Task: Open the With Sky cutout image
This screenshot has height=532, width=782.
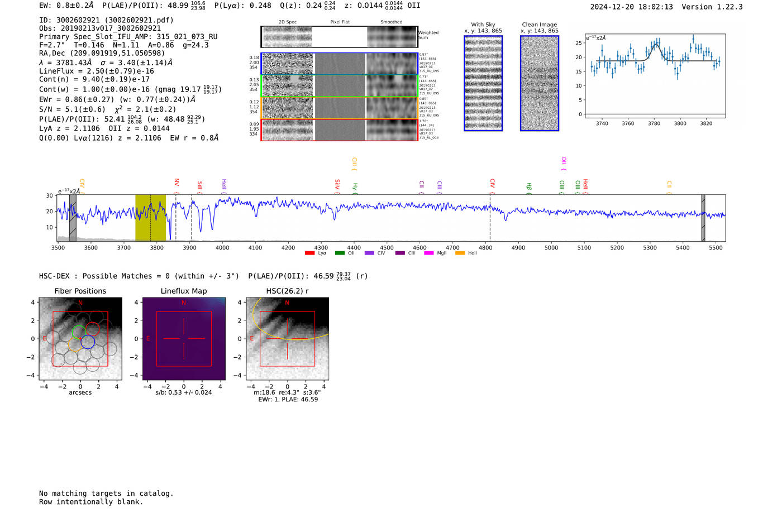Action: point(483,83)
